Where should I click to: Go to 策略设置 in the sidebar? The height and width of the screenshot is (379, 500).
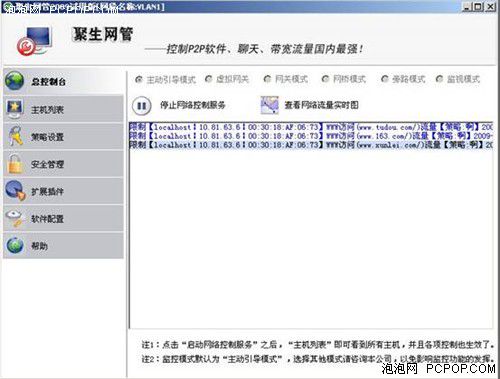click(x=63, y=136)
